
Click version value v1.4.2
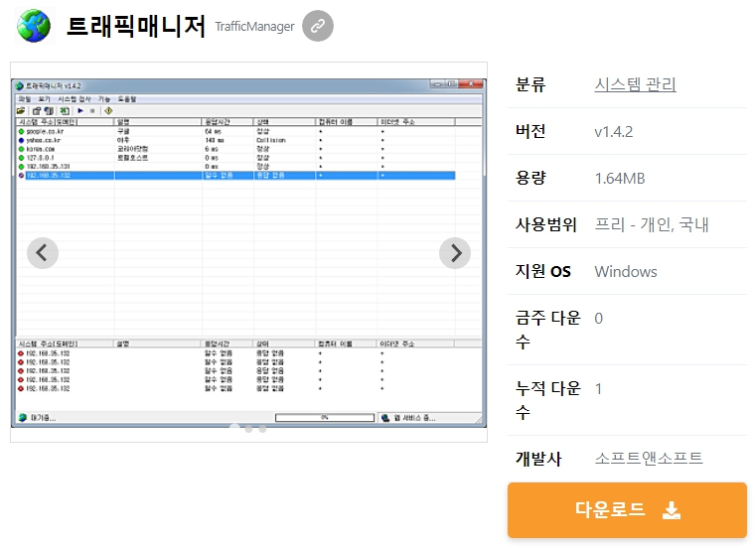click(x=613, y=132)
